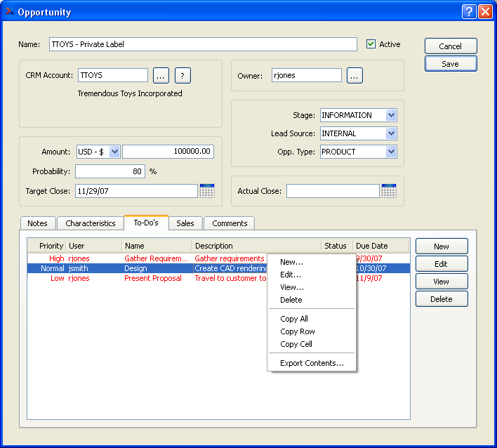
Task: Click the Owner browse ellipsis button
Action: pyautogui.click(x=354, y=76)
